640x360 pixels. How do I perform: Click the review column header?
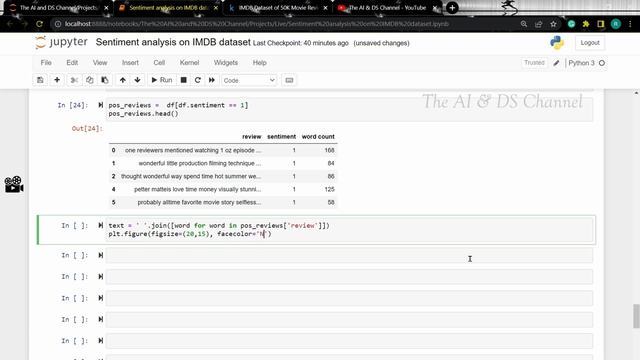pos(251,137)
